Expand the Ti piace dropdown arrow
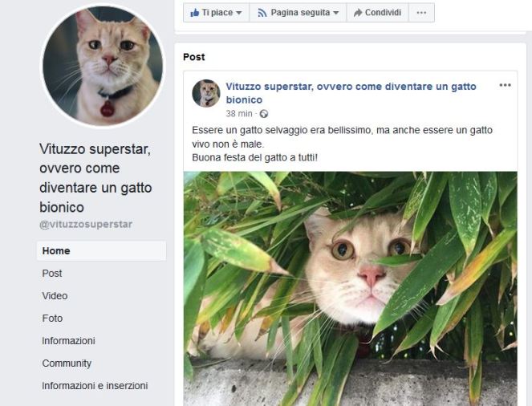The height and width of the screenshot is (406, 532). click(x=239, y=13)
